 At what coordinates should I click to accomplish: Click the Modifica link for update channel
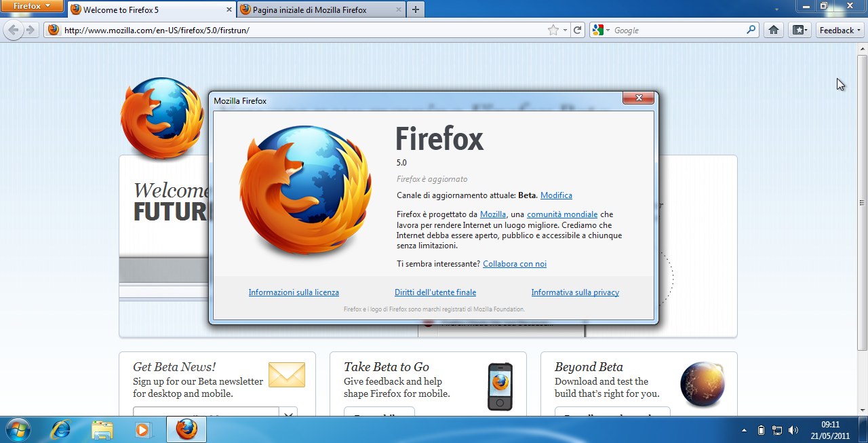pos(556,195)
